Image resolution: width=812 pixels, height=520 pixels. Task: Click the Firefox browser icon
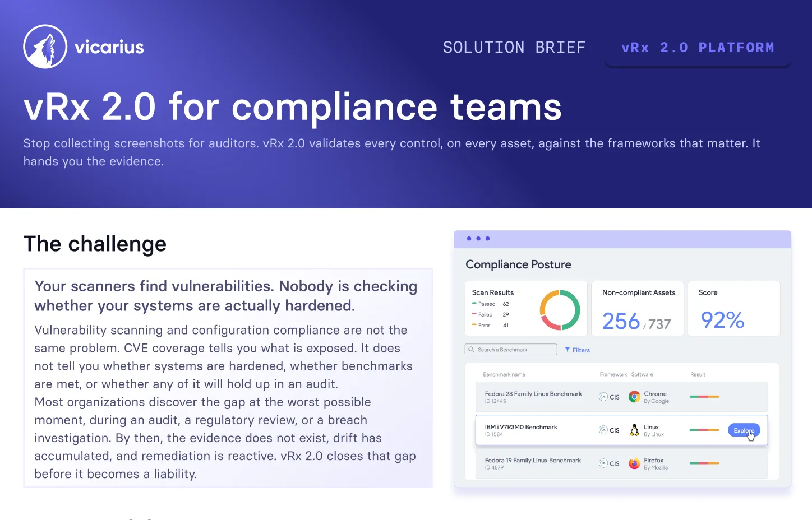(634, 463)
